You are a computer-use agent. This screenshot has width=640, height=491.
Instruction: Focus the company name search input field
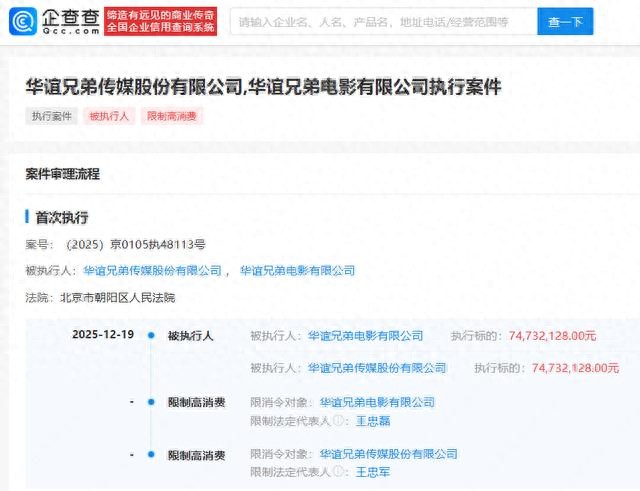tap(384, 22)
